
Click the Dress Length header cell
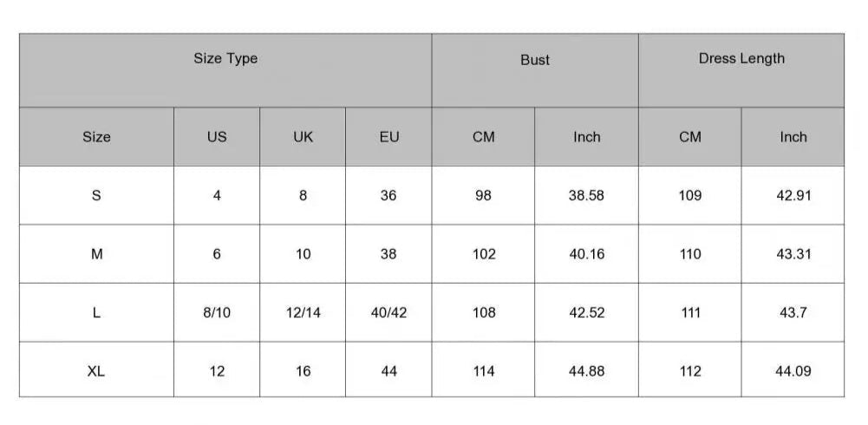(741, 59)
